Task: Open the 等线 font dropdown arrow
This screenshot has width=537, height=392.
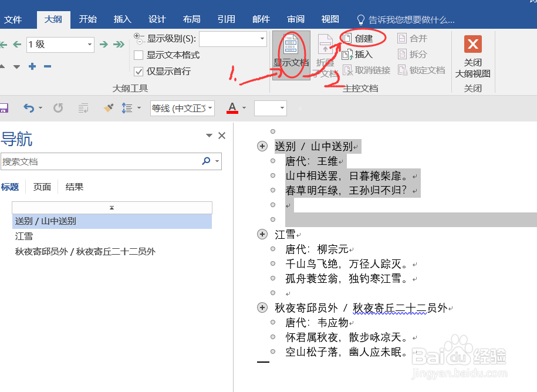Action: [x=210, y=108]
